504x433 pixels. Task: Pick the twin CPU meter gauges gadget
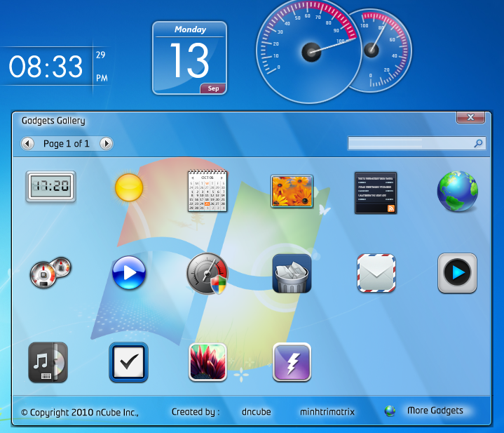[x=50, y=272]
